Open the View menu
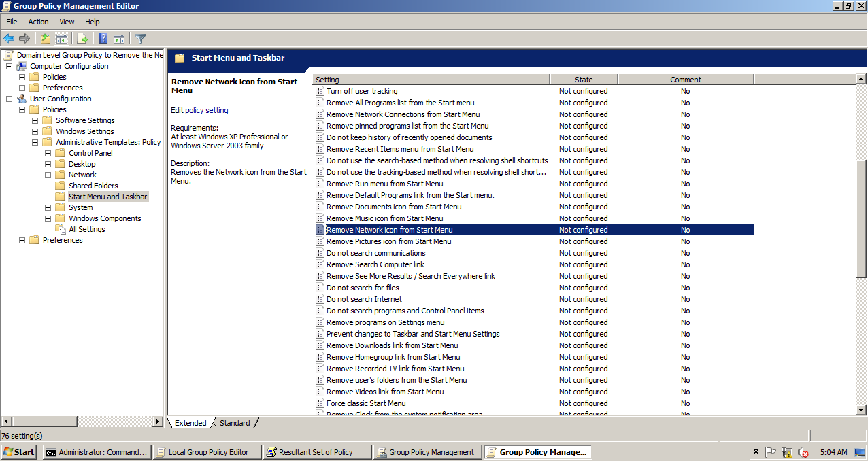868x461 pixels. click(x=66, y=21)
